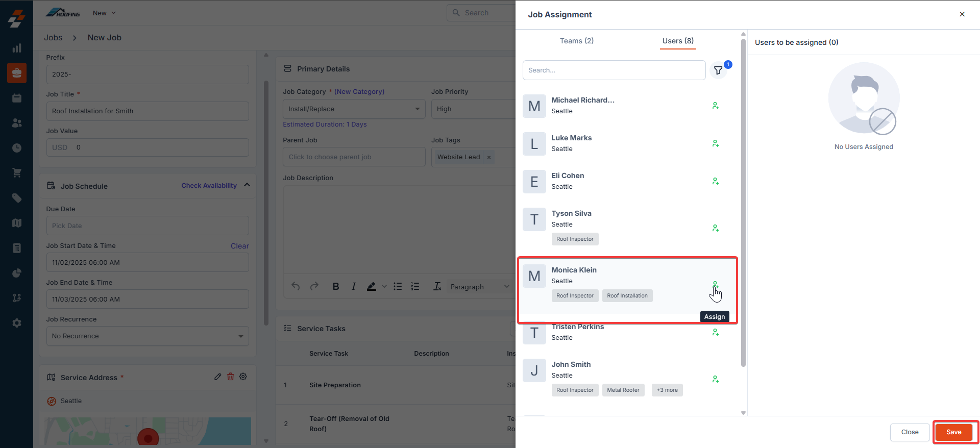
Task: Click the Prefix input field
Action: click(x=148, y=74)
